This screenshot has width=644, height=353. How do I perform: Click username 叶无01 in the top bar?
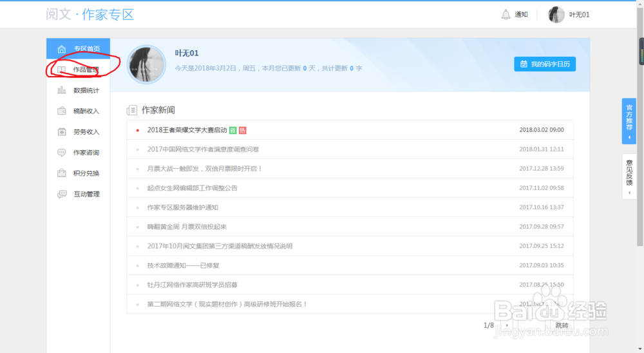[579, 15]
